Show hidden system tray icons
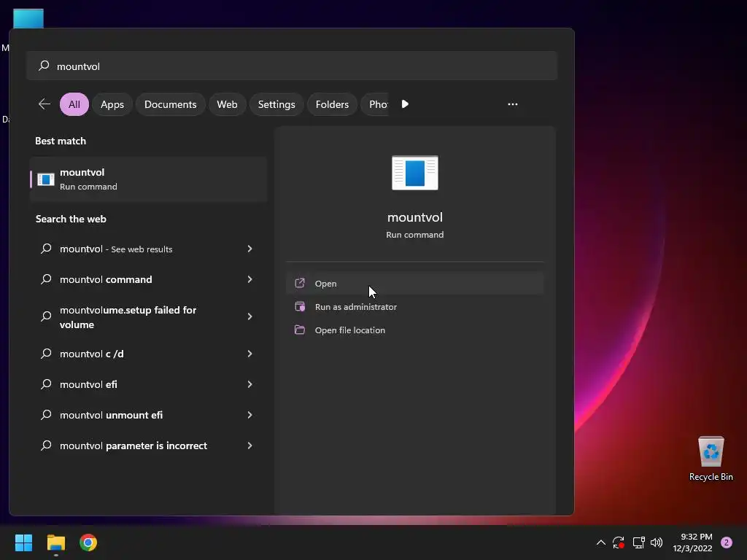Screen dimensions: 747x560 pos(601,542)
